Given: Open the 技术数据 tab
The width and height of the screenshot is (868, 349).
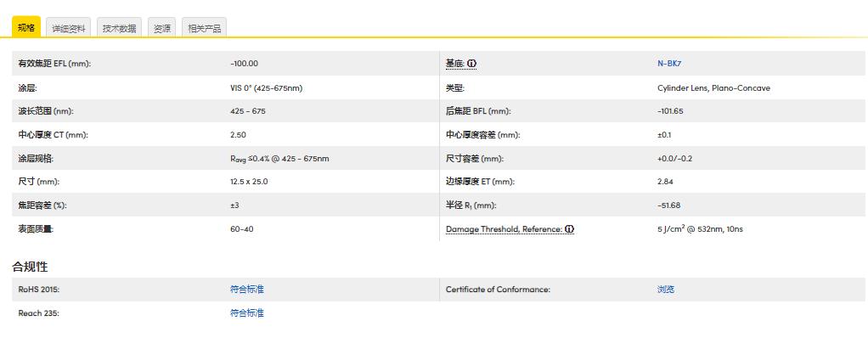Looking at the screenshot, I should [119, 28].
